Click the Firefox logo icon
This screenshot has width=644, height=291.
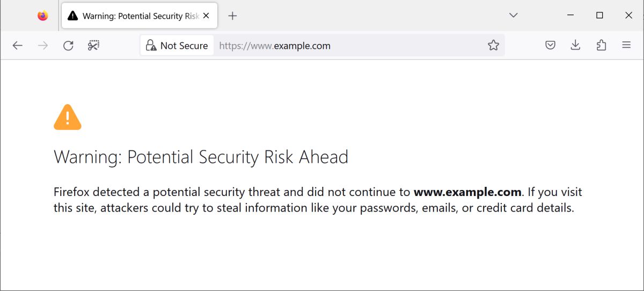[43, 16]
